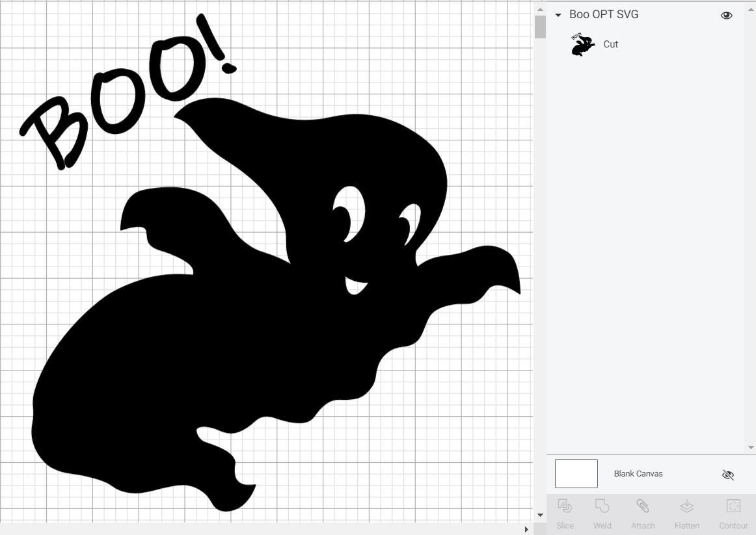Select the Weld tool icon
The height and width of the screenshot is (535, 756).
coord(602,506)
